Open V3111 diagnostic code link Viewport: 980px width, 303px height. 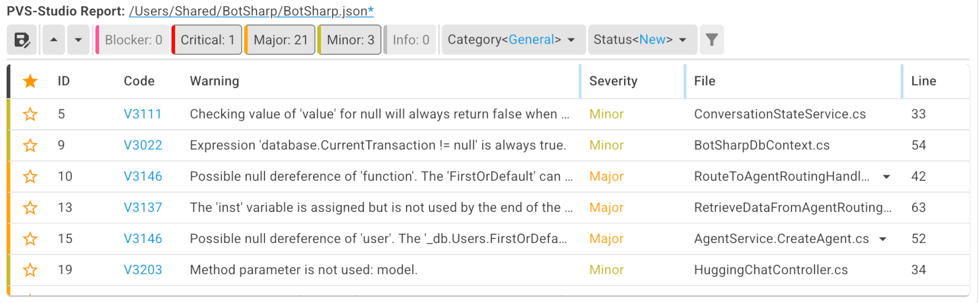(143, 114)
